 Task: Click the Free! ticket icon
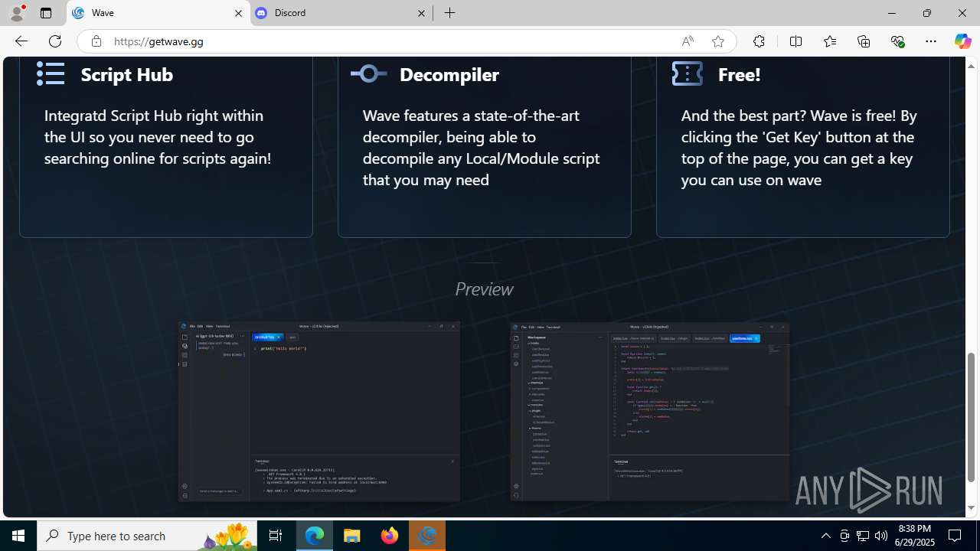[x=687, y=73]
